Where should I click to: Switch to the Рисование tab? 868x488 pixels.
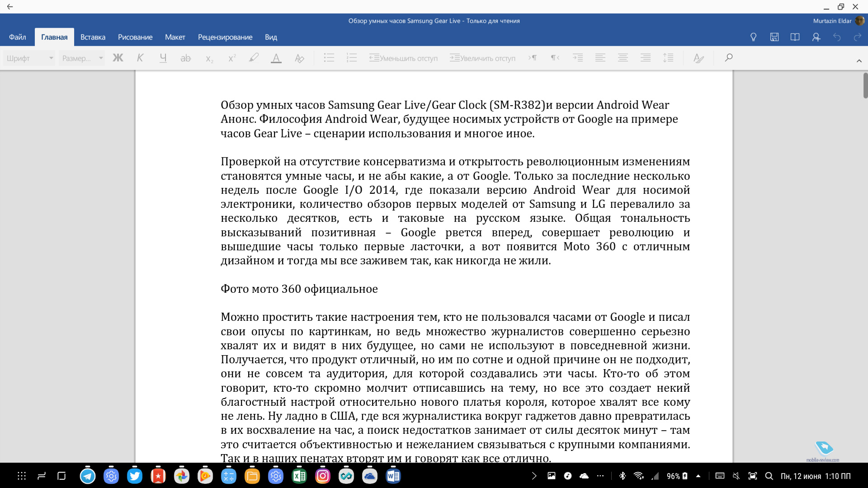point(135,37)
